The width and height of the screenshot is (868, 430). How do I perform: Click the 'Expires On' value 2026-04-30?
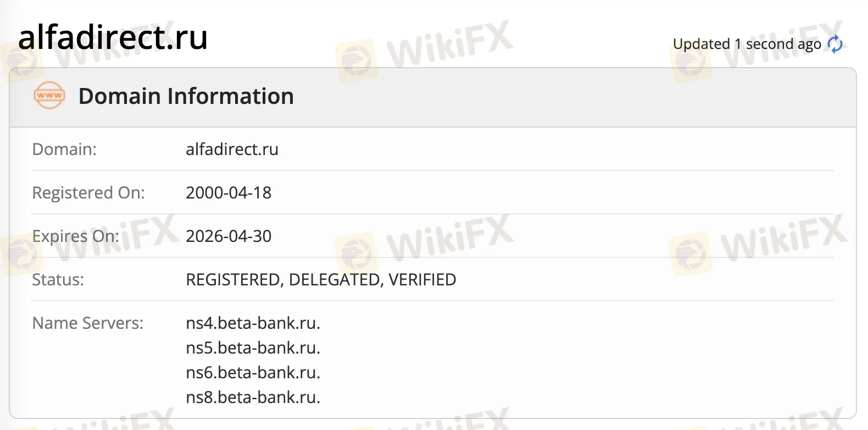(x=229, y=236)
